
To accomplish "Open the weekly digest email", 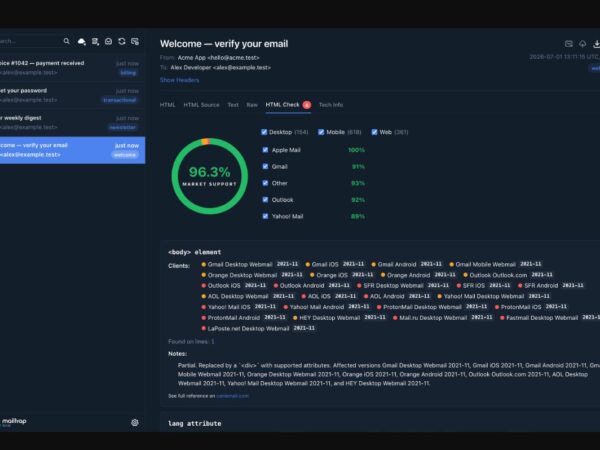I will [x=72, y=122].
